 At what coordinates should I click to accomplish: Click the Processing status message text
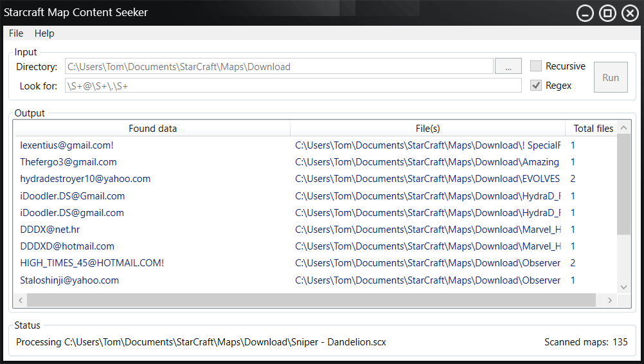(201, 342)
